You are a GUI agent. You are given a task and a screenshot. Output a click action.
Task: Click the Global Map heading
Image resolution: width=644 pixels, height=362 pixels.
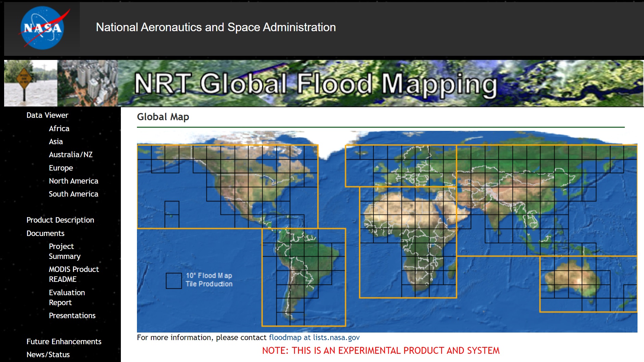click(x=163, y=117)
